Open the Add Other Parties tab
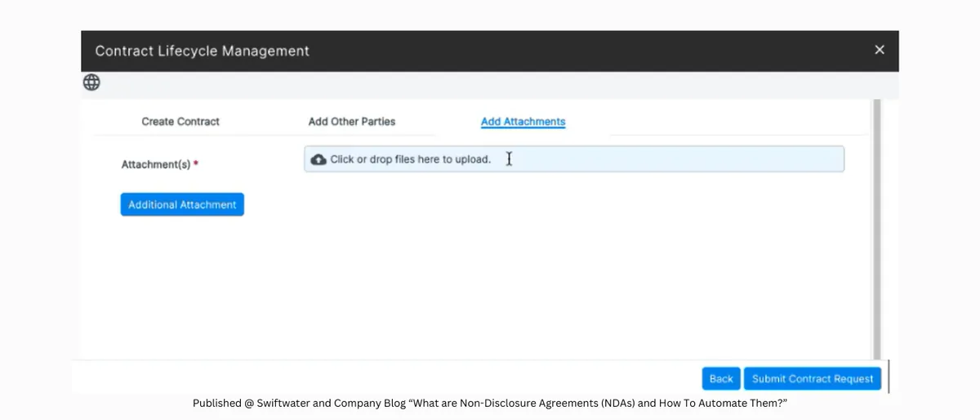980x420 pixels. (x=352, y=121)
